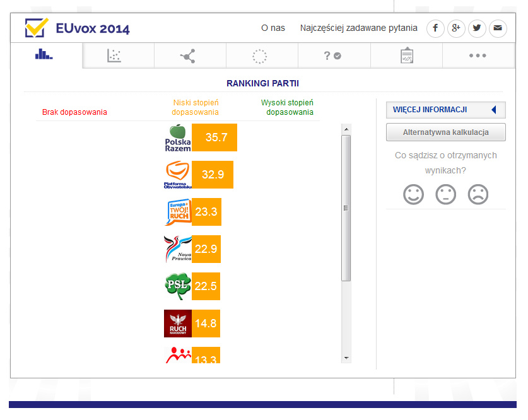Click the 32.9 score bar
Image resolution: width=528 pixels, height=420 pixels.
[x=213, y=175]
